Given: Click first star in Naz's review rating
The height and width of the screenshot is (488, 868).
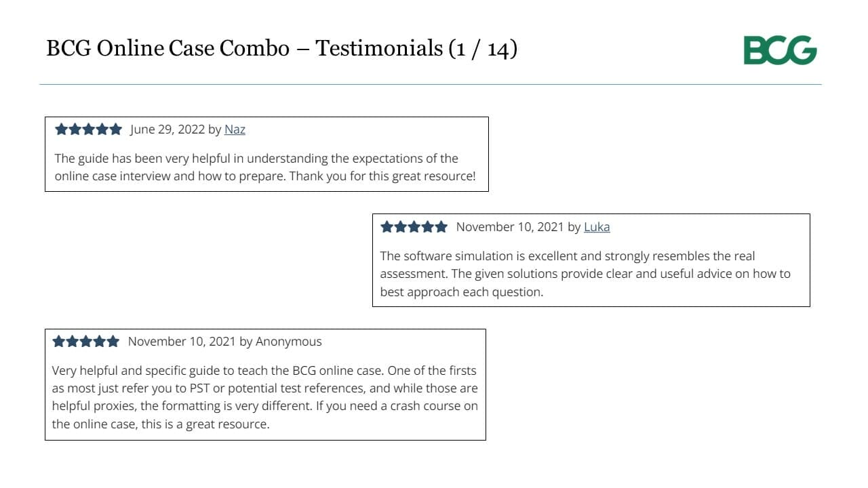Looking at the screenshot, I should (x=61, y=129).
